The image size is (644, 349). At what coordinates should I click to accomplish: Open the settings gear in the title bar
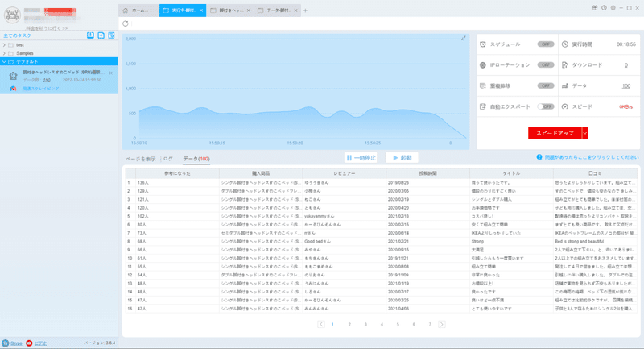pos(613,8)
